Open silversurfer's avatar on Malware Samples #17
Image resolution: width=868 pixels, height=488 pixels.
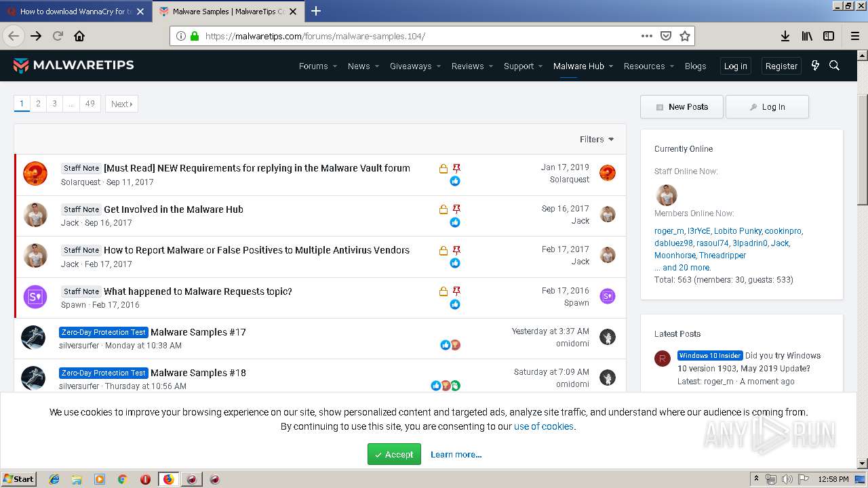tap(33, 338)
